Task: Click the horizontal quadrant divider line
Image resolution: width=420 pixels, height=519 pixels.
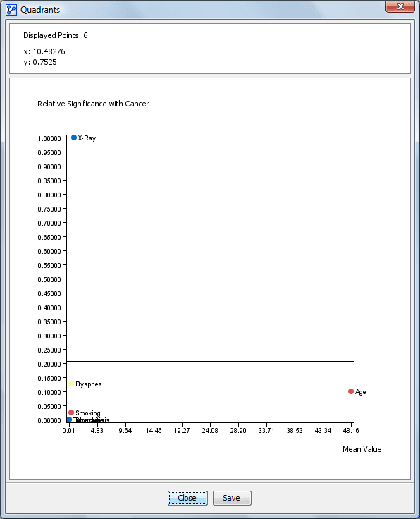Action: (210, 361)
